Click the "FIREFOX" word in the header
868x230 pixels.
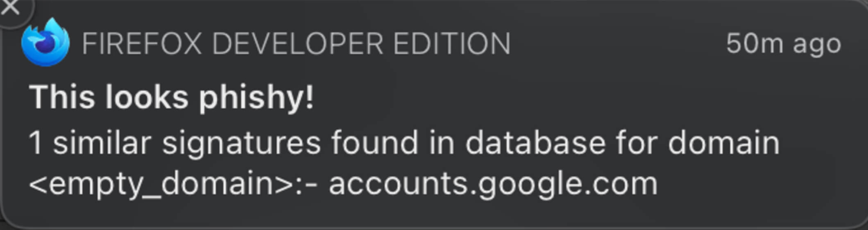[x=142, y=43]
